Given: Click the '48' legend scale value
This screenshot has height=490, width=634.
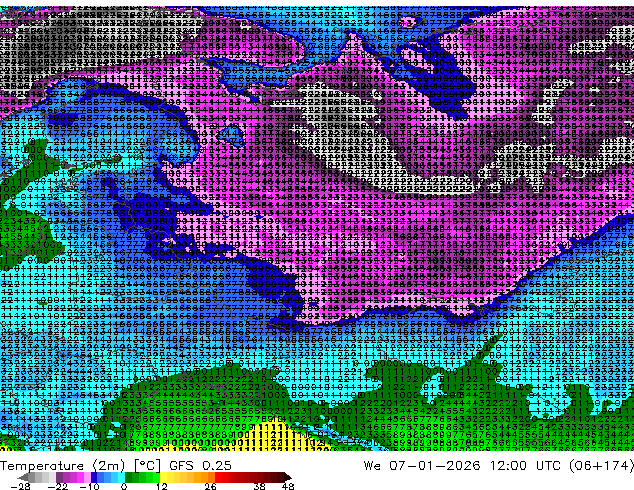Looking at the screenshot, I should [288, 486].
